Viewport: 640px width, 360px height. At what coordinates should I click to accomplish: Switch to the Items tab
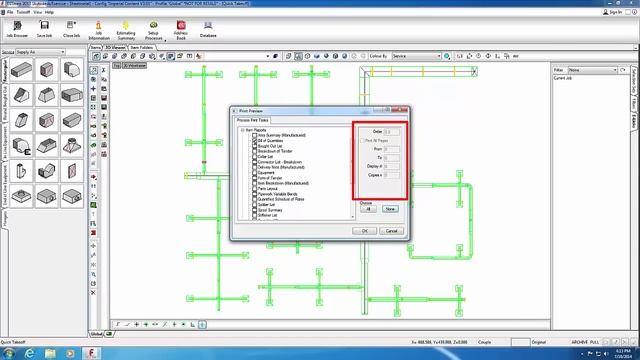click(96, 47)
